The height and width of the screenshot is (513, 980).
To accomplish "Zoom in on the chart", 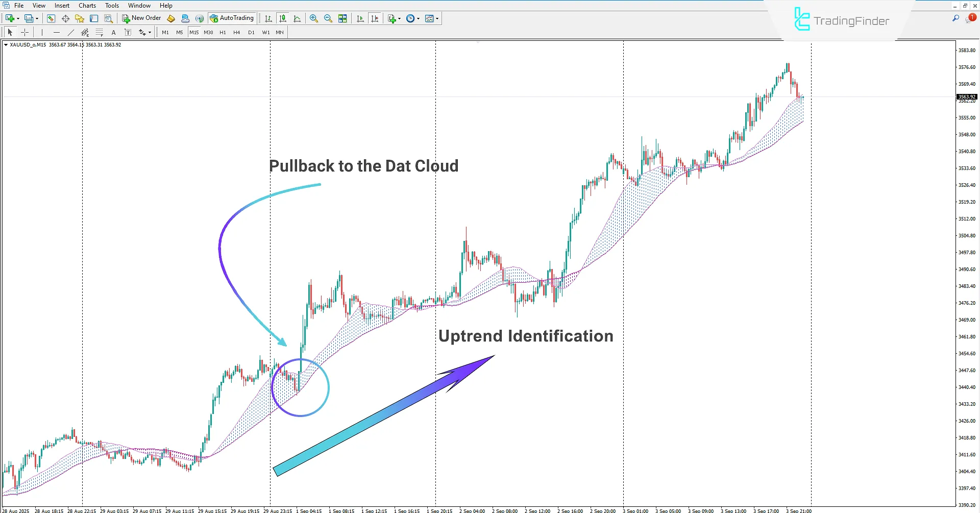I will pos(314,18).
